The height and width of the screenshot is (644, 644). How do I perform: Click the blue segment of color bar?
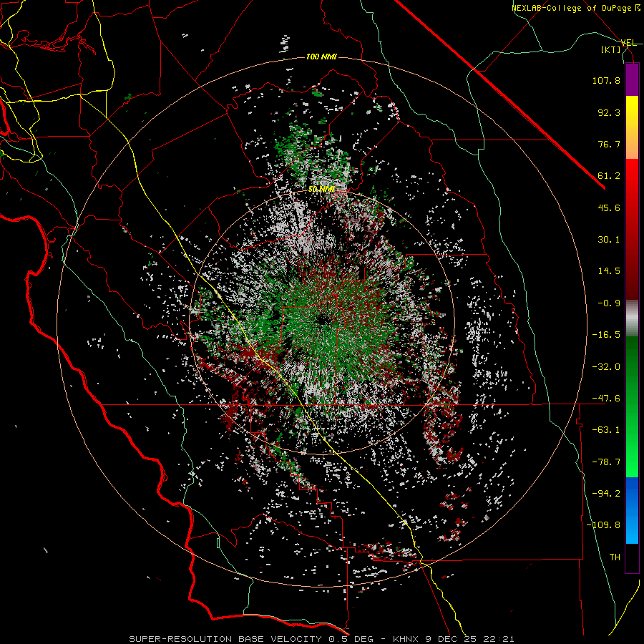click(632, 510)
